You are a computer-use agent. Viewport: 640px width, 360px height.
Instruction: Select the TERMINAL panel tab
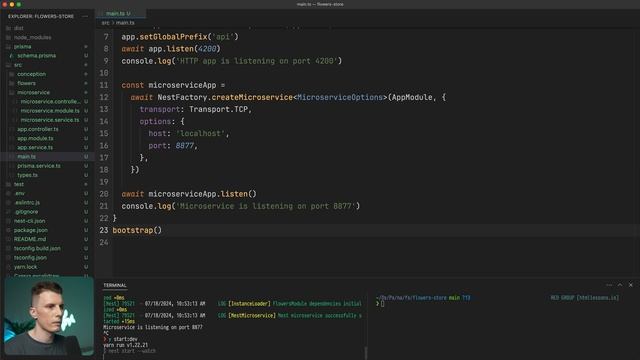[x=115, y=285]
